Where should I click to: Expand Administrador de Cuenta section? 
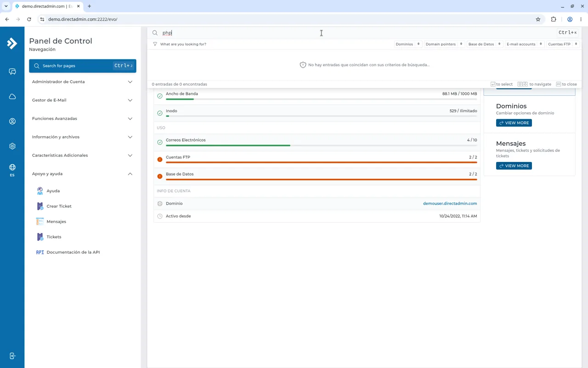click(83, 82)
